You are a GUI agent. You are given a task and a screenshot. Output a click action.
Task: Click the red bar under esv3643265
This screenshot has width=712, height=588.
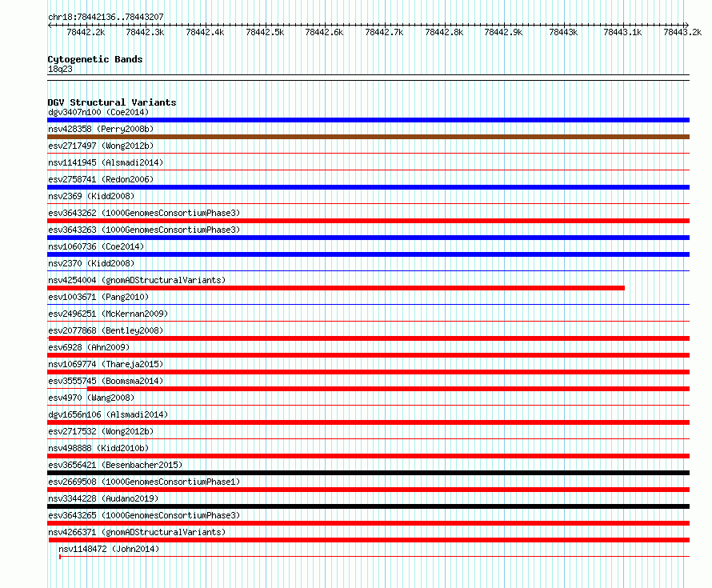(368, 523)
